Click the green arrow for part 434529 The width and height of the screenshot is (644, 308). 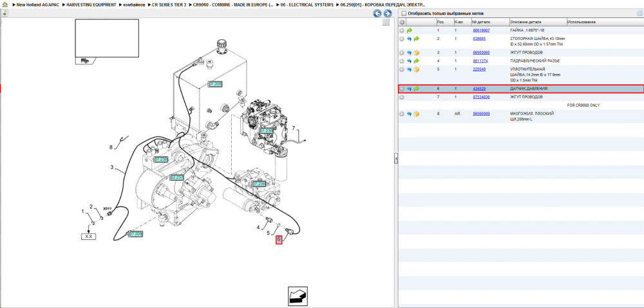[417, 89]
